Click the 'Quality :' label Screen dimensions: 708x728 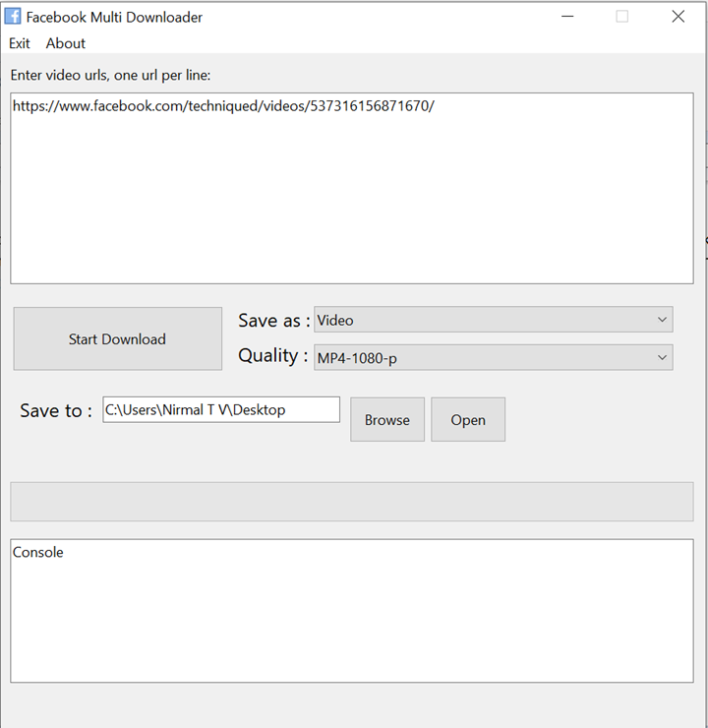pos(272,356)
